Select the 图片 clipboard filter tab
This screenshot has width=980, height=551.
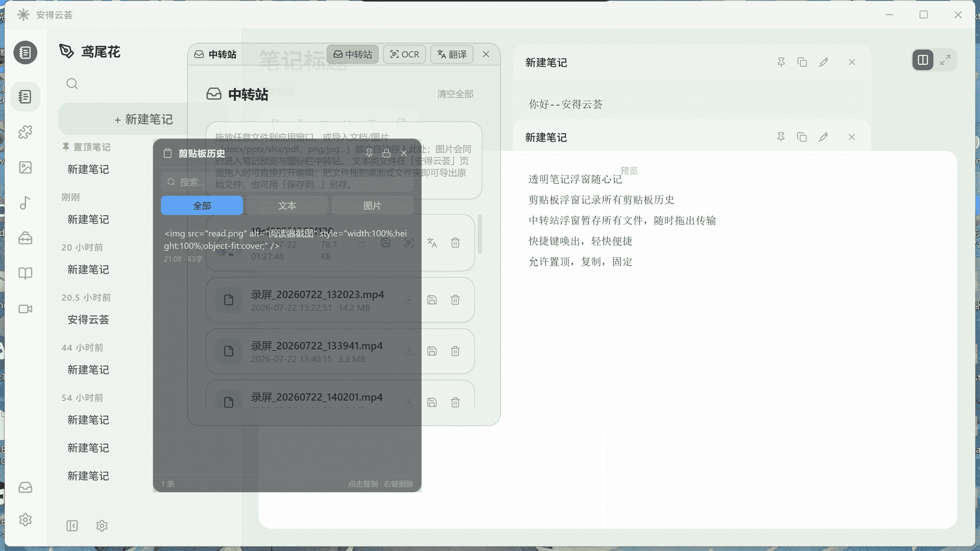[372, 206]
